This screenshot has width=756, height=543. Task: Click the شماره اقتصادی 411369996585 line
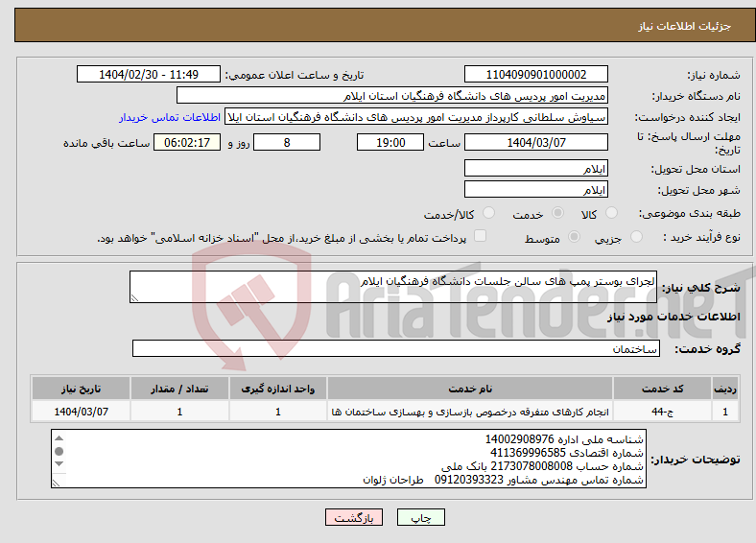click(x=566, y=453)
